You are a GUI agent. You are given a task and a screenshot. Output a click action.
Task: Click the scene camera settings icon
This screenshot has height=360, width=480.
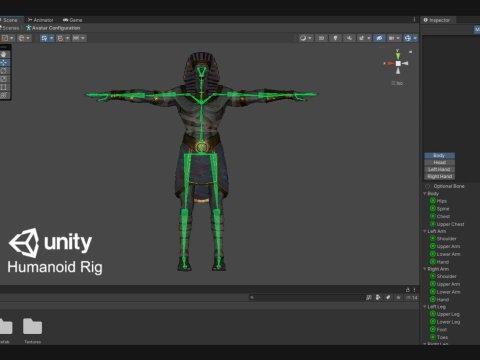pyautogui.click(x=392, y=38)
